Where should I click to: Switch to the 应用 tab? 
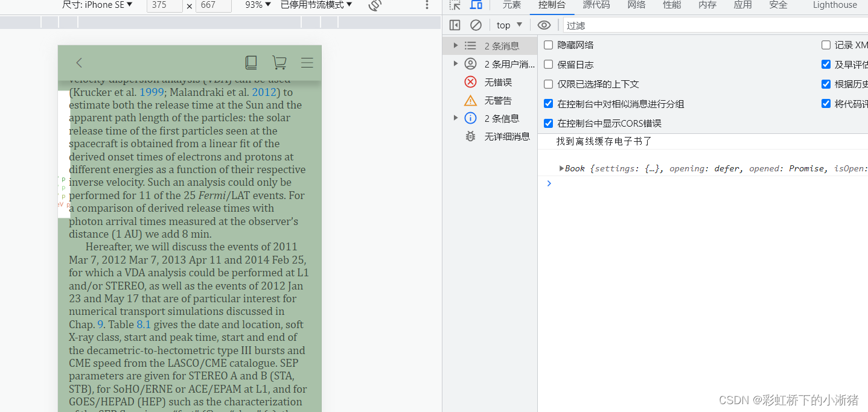click(743, 5)
